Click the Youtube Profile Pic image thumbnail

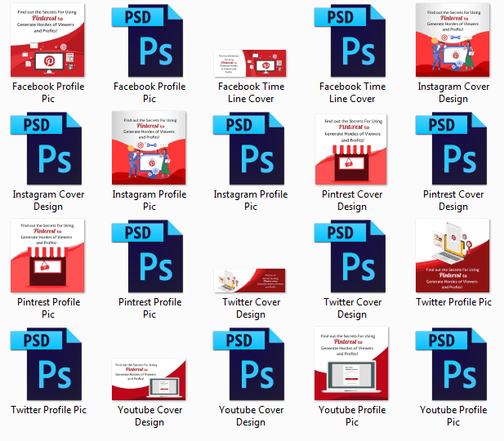pos(352,364)
